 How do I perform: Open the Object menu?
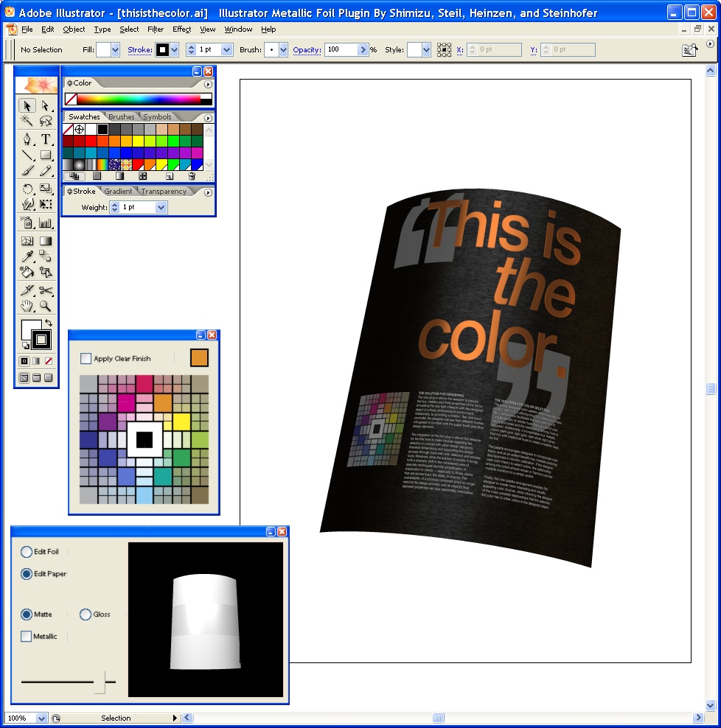(x=74, y=29)
